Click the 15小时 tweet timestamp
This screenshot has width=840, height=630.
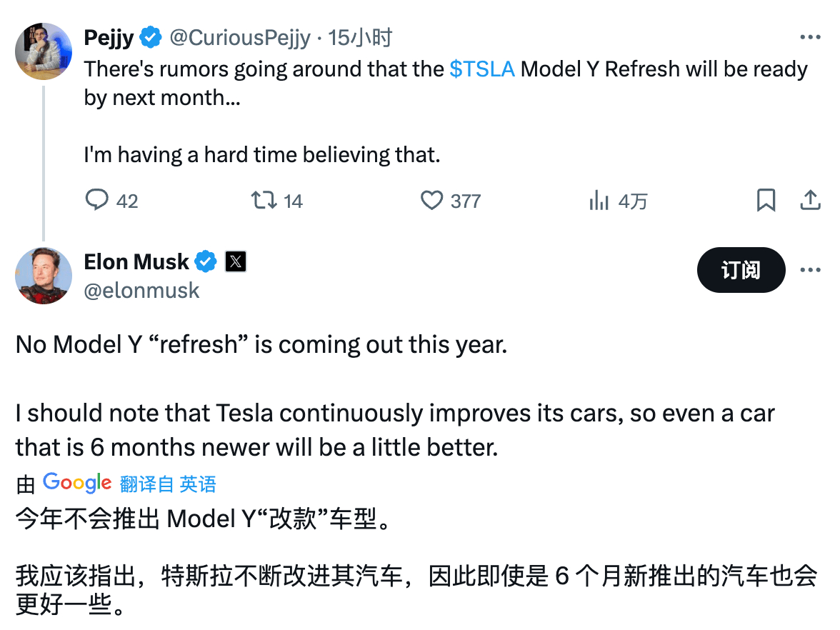(360, 38)
